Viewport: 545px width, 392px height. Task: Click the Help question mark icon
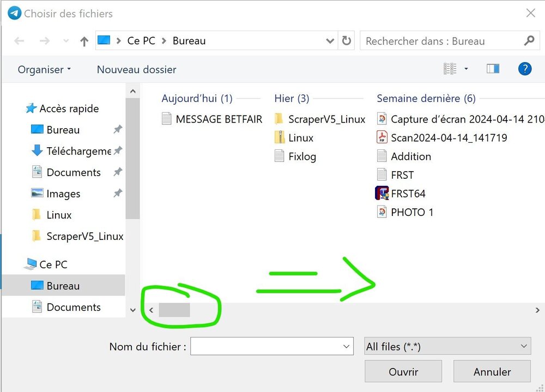(524, 69)
